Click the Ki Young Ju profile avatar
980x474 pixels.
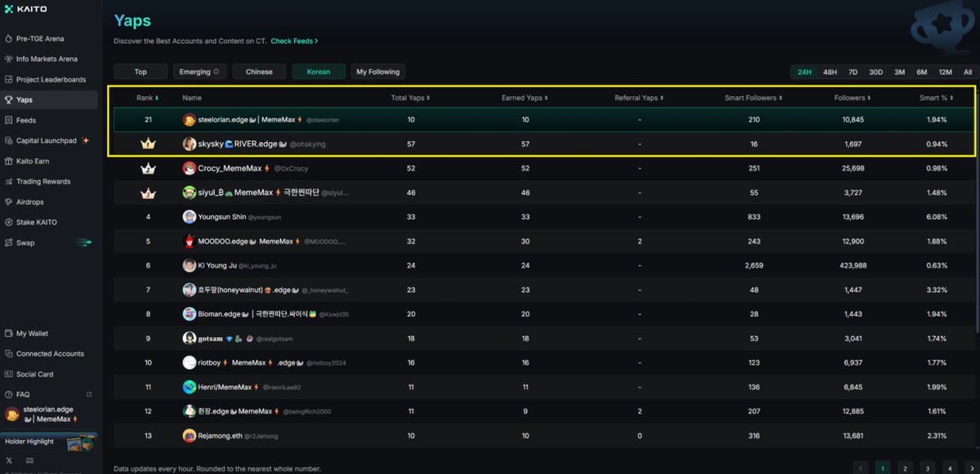(x=189, y=265)
